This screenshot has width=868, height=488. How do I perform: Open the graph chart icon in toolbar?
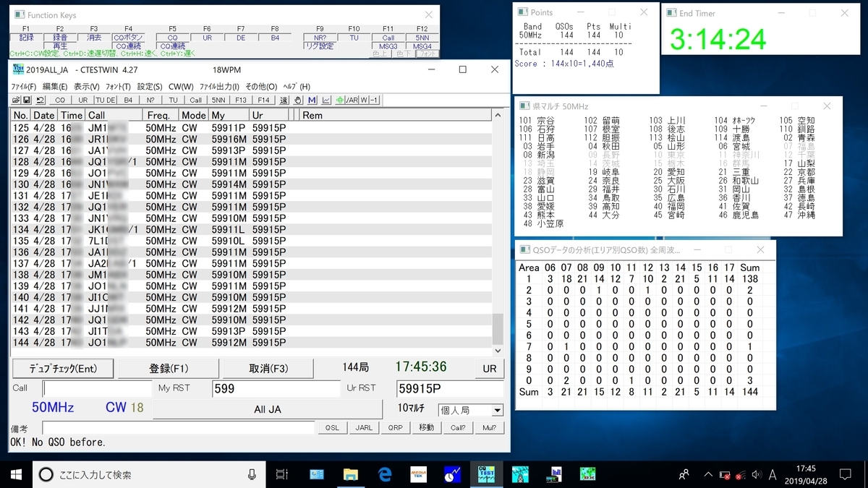[326, 100]
